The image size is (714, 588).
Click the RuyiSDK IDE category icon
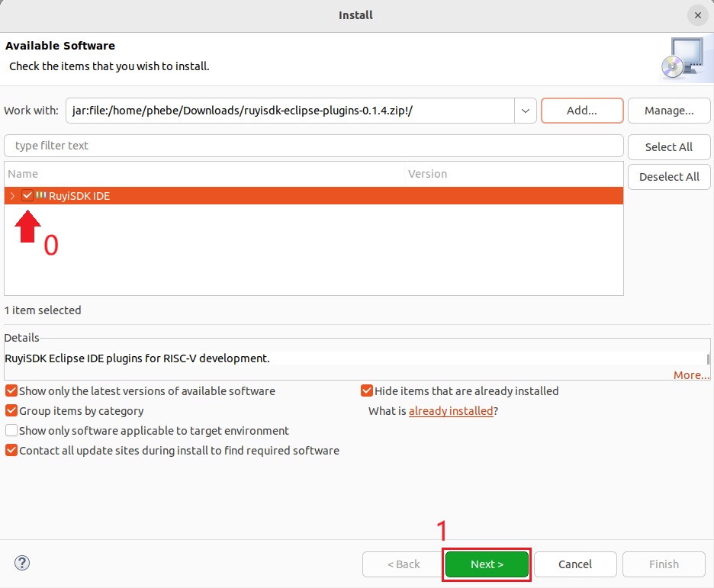(41, 195)
